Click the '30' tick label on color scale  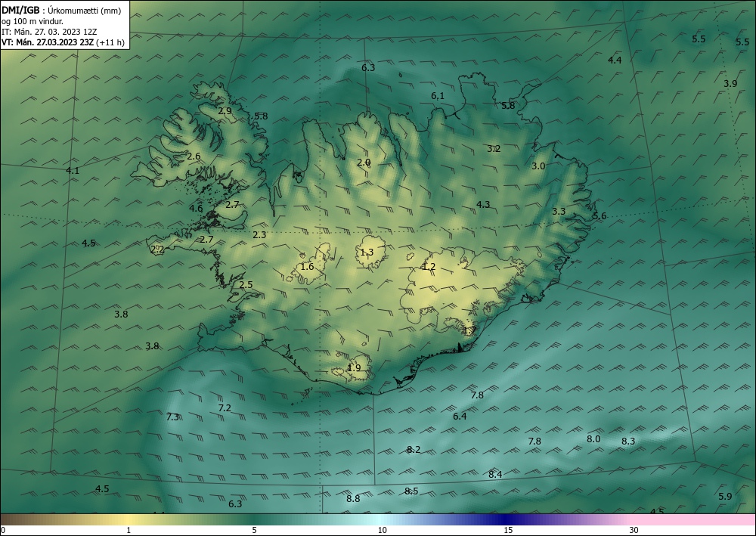[634, 531]
